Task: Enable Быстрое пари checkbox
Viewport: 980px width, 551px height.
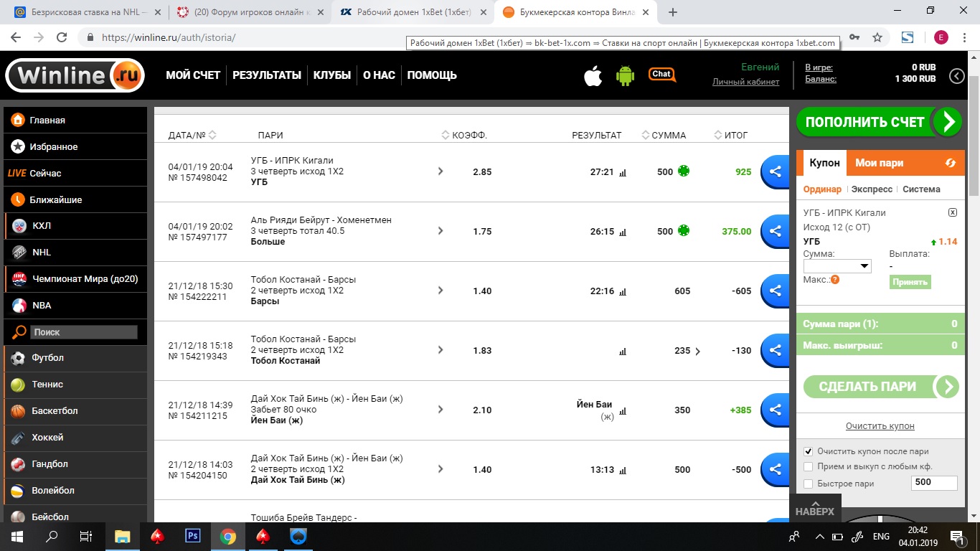Action: [x=809, y=484]
